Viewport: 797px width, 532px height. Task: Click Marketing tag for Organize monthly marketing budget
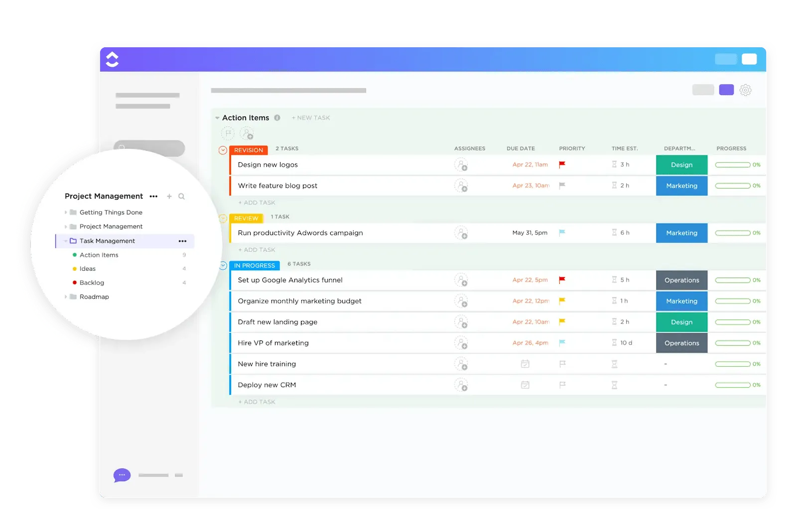pyautogui.click(x=681, y=301)
